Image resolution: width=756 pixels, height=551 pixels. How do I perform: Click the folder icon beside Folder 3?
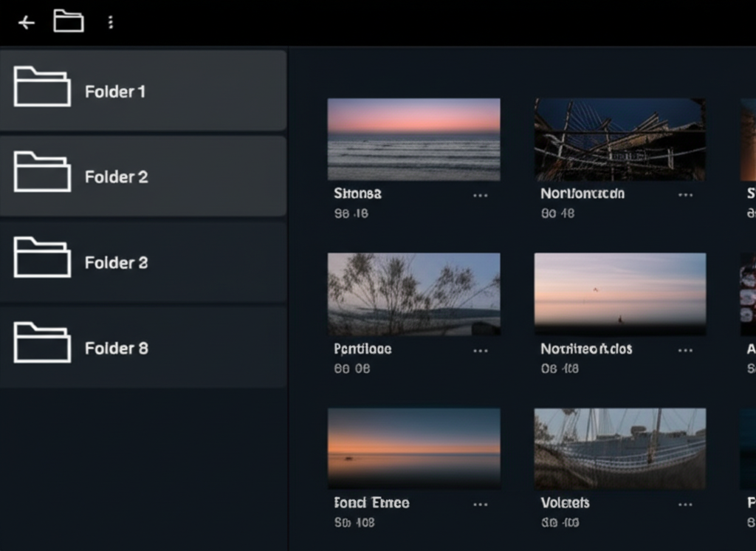[x=42, y=257]
